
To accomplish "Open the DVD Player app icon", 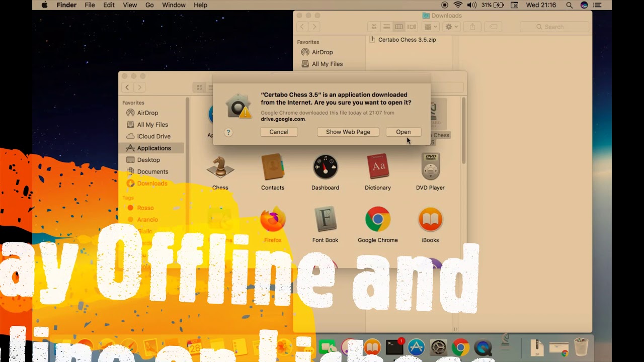I will click(x=430, y=167).
